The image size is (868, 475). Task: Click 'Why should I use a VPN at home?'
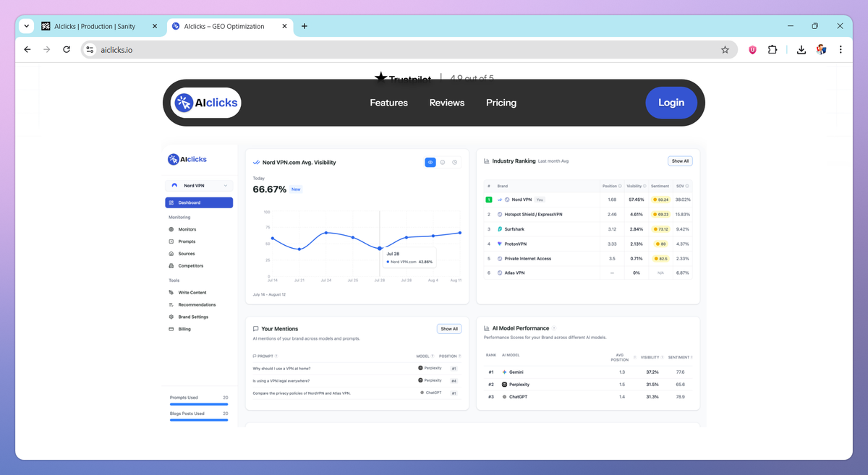point(281,369)
